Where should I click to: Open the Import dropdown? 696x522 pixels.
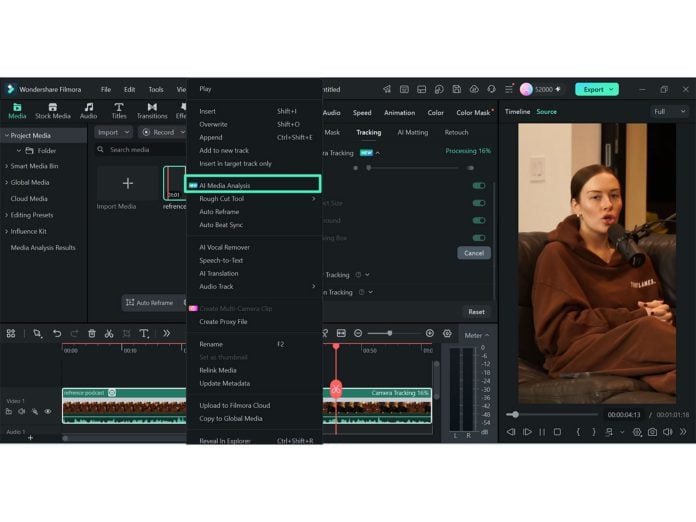click(113, 132)
